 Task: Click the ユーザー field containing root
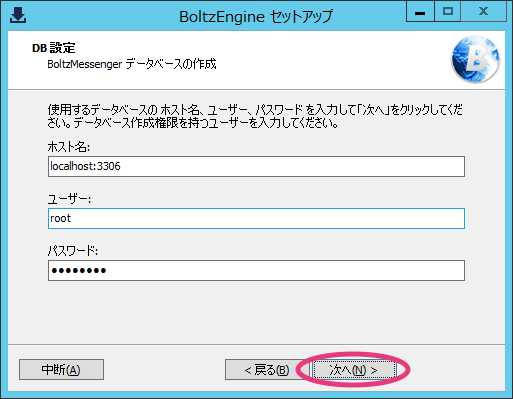click(x=256, y=218)
